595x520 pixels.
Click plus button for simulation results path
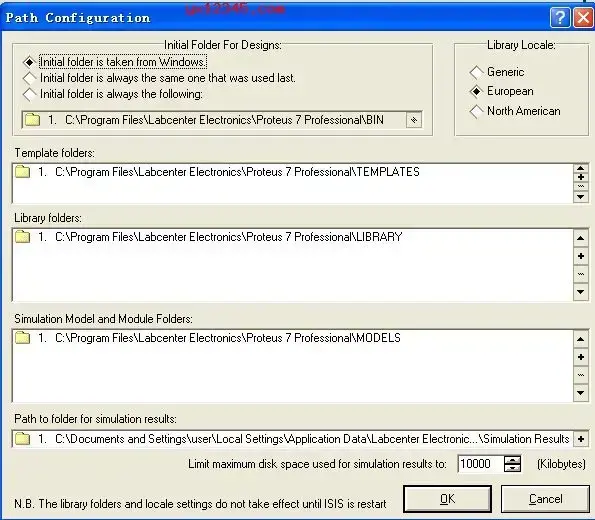(x=581, y=439)
